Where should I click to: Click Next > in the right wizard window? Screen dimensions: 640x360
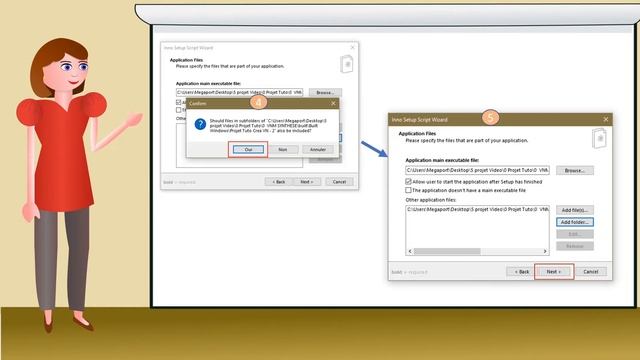tap(553, 271)
